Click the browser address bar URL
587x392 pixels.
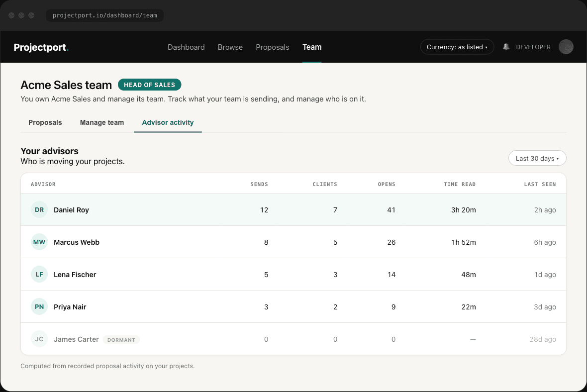[x=105, y=15]
